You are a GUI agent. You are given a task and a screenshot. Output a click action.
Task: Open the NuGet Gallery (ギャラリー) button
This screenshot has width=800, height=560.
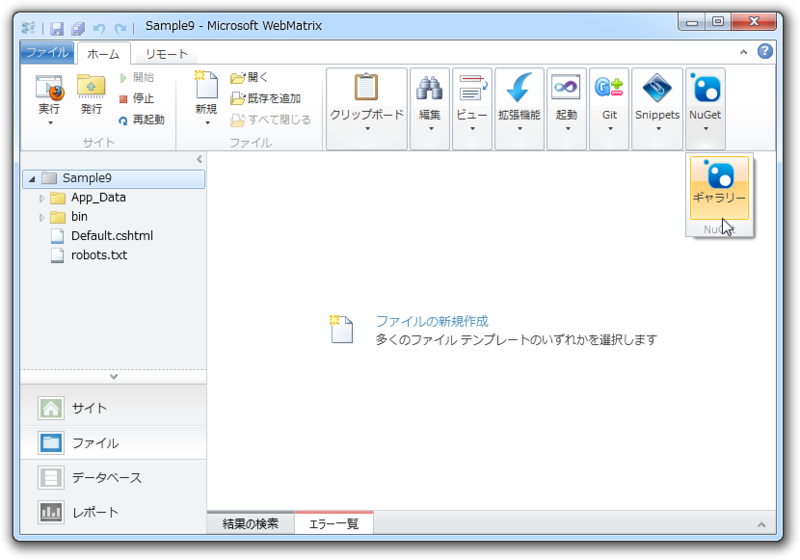[719, 188]
